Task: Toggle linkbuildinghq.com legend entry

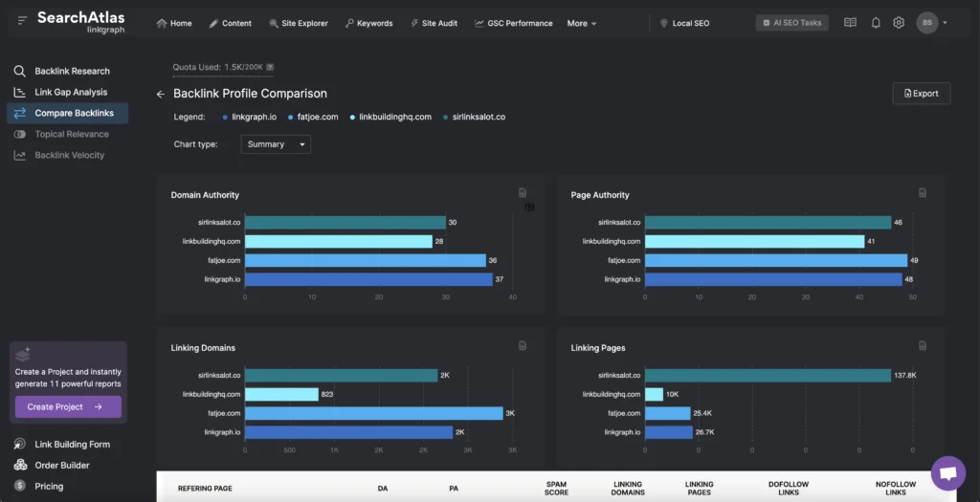Action: coord(390,117)
